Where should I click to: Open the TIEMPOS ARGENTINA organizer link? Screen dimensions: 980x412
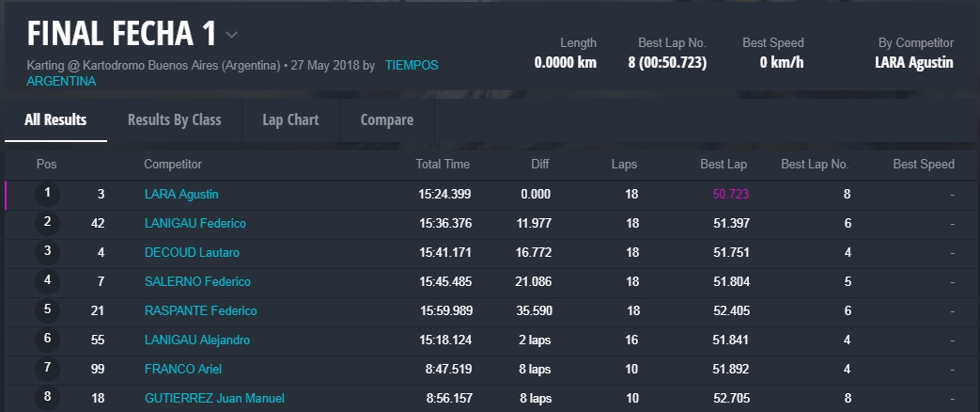(x=411, y=66)
